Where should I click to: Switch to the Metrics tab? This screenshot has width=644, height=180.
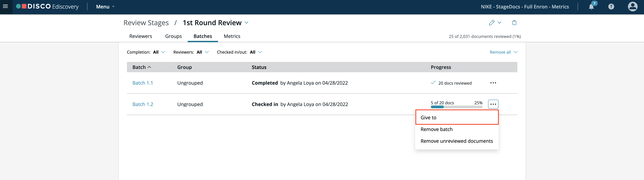232,36
